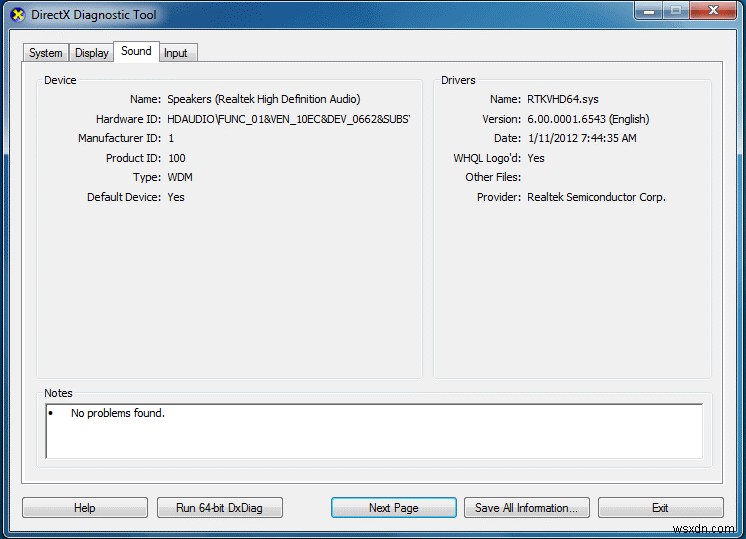The width and height of the screenshot is (746, 539).
Task: Click driver name RTKVHD64.sys
Action: tap(562, 99)
